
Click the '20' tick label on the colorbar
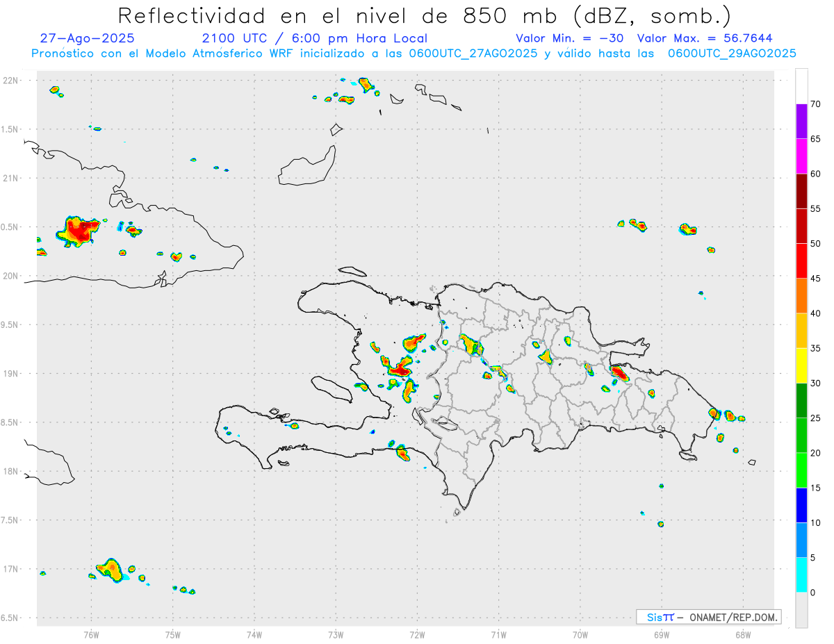click(x=816, y=453)
